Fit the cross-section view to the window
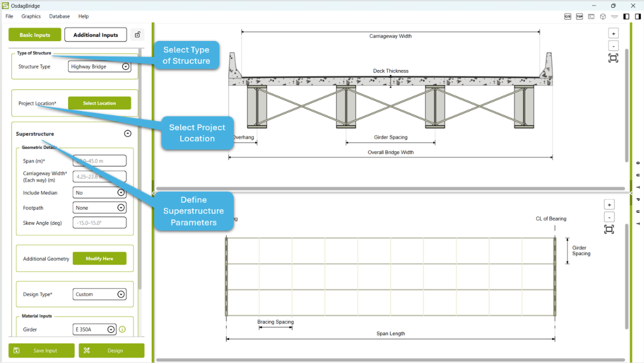This screenshot has width=644, height=363. [x=613, y=58]
